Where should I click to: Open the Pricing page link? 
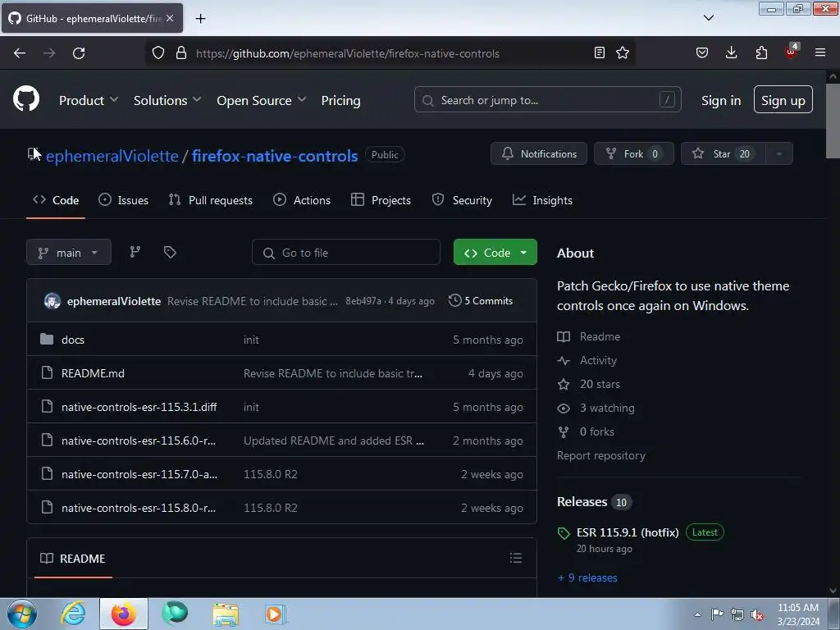[340, 100]
